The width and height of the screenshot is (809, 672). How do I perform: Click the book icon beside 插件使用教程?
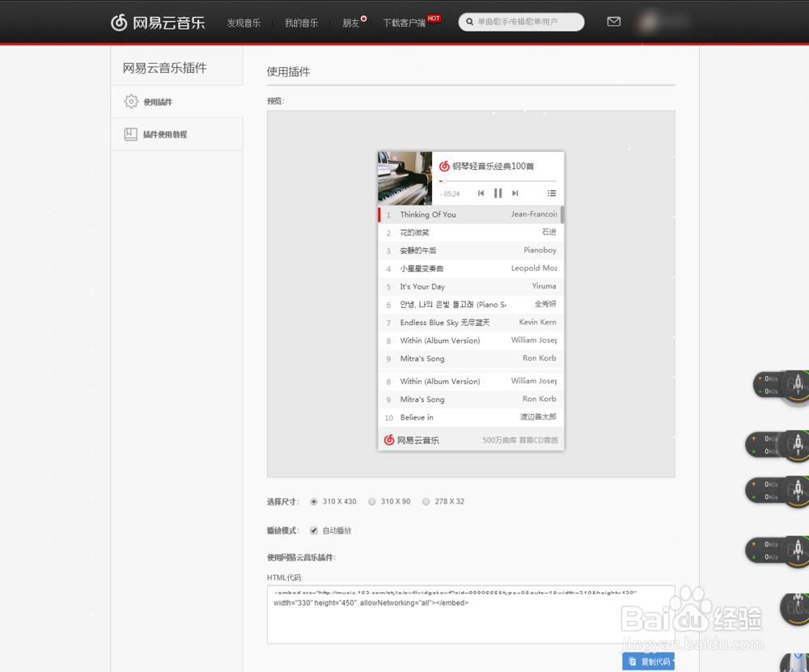[x=130, y=134]
